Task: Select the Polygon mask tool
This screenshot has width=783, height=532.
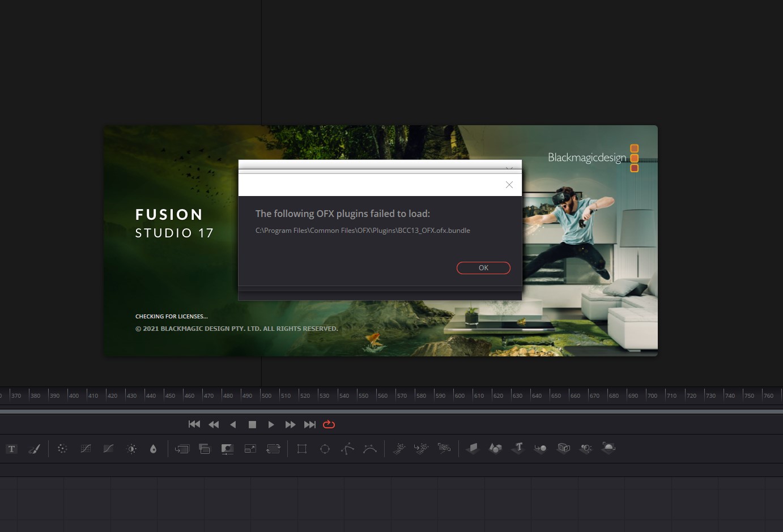Action: coord(347,449)
